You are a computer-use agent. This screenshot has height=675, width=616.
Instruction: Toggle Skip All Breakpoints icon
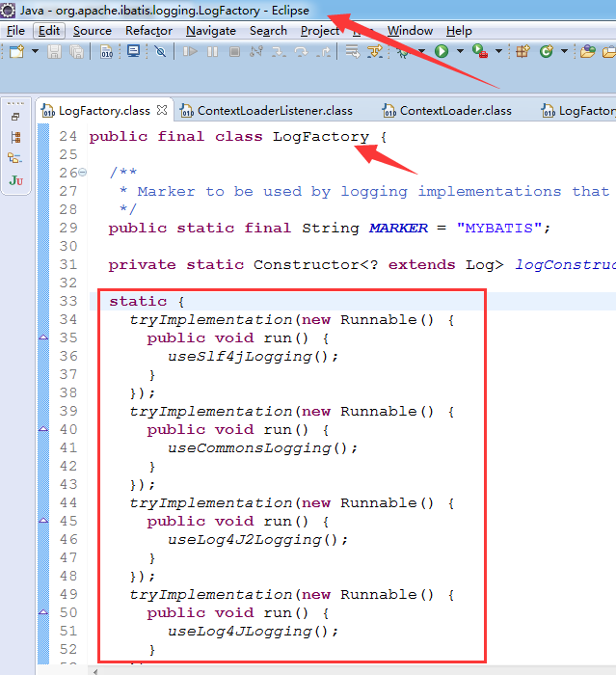coord(160,52)
